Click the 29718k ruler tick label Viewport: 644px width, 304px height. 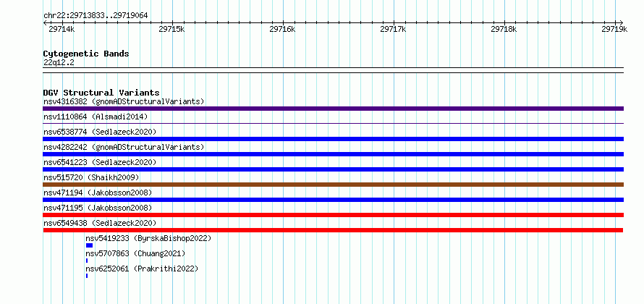pyautogui.click(x=504, y=29)
